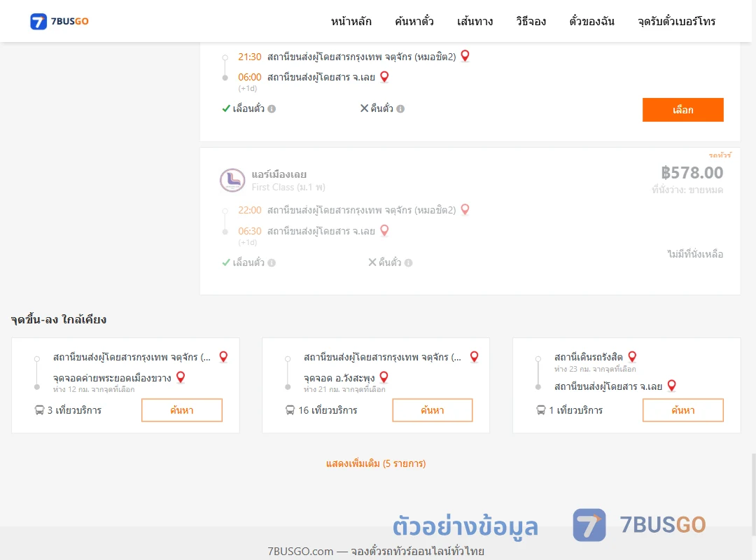Open map pin for จุดจอด อ.วังสะพุง

coord(384,377)
